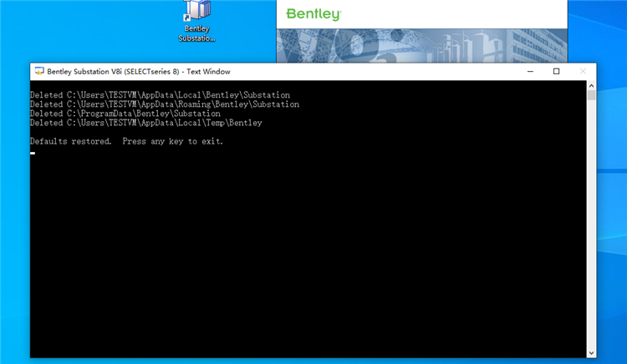Maximize the Text Window
627x364 pixels.
point(556,72)
